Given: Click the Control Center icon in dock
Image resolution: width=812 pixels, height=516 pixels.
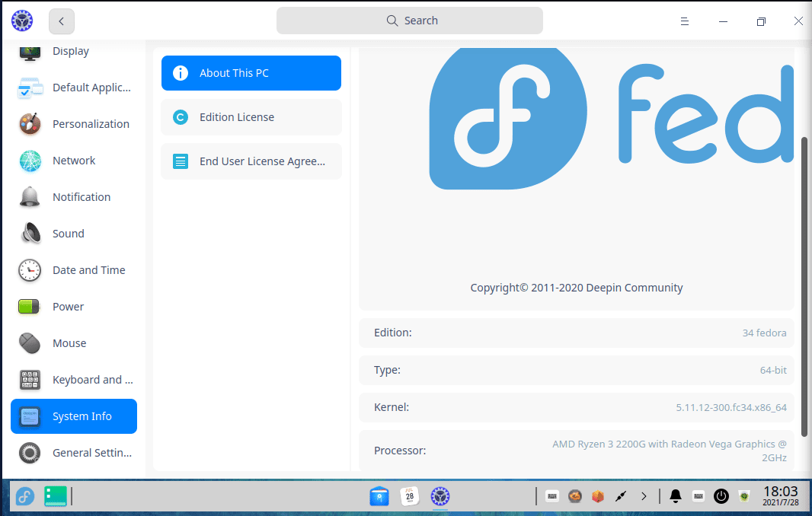Looking at the screenshot, I should (x=440, y=496).
